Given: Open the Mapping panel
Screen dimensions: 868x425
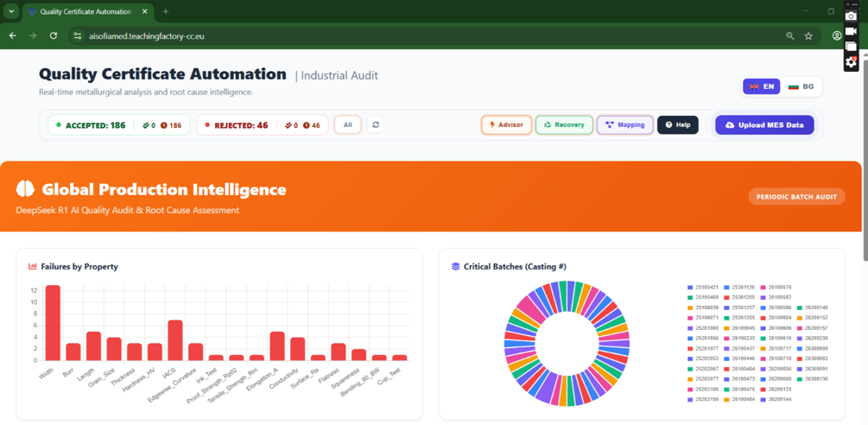Looking at the screenshot, I should click(x=625, y=125).
